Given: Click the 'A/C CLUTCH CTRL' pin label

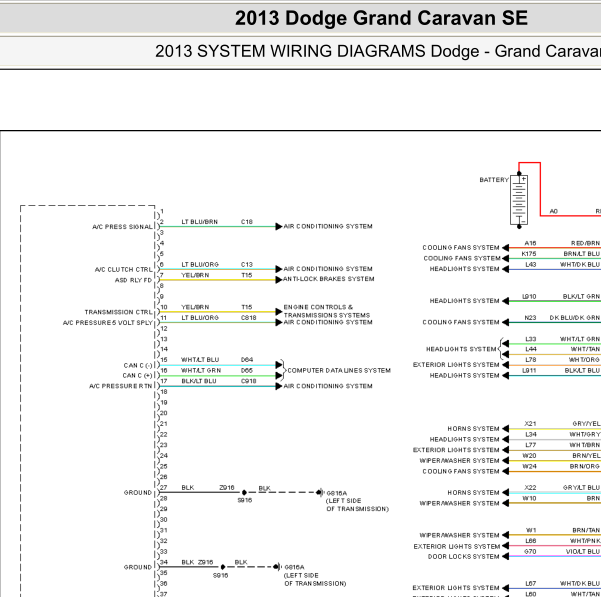Looking at the screenshot, I should (123, 269).
